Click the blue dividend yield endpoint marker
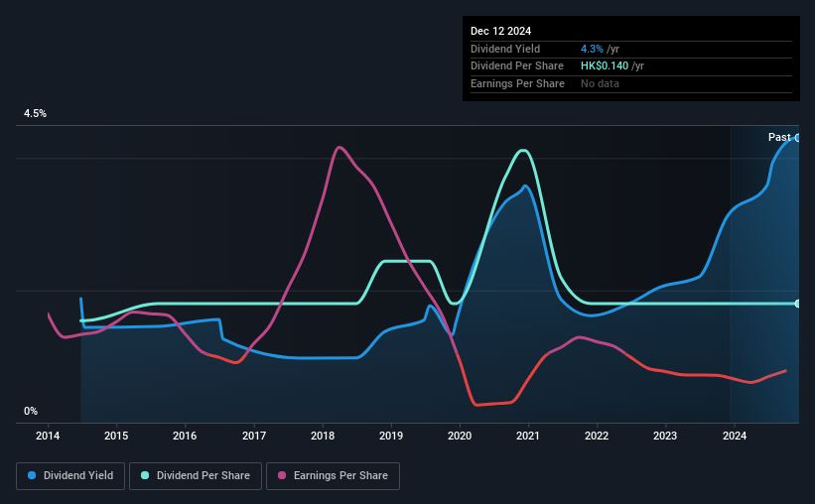The image size is (815, 504). pyautogui.click(x=797, y=138)
